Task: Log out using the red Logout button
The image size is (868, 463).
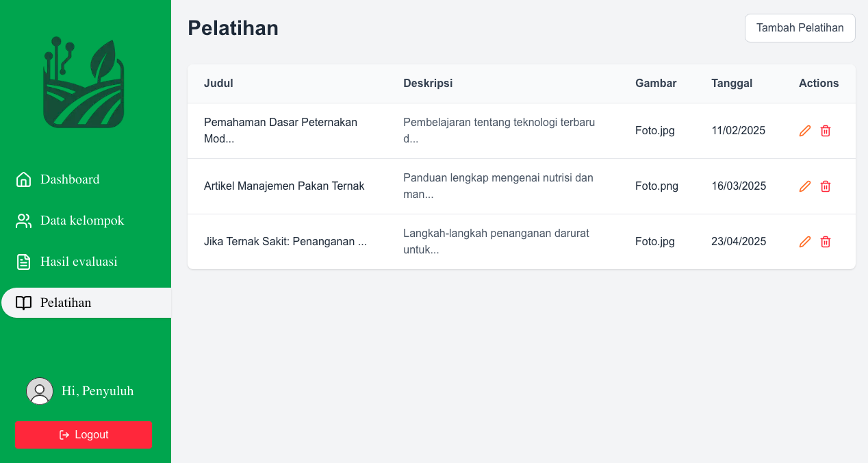Action: coord(84,435)
